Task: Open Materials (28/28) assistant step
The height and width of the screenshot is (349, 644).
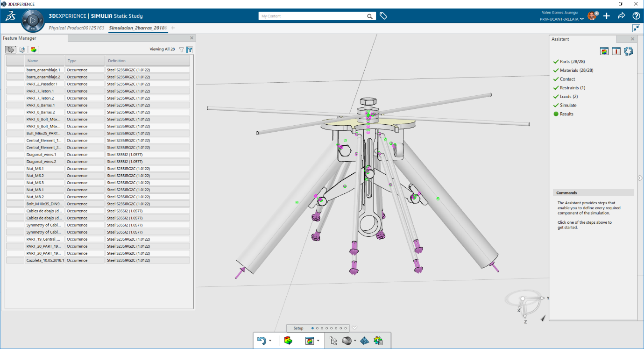Action: (x=576, y=70)
